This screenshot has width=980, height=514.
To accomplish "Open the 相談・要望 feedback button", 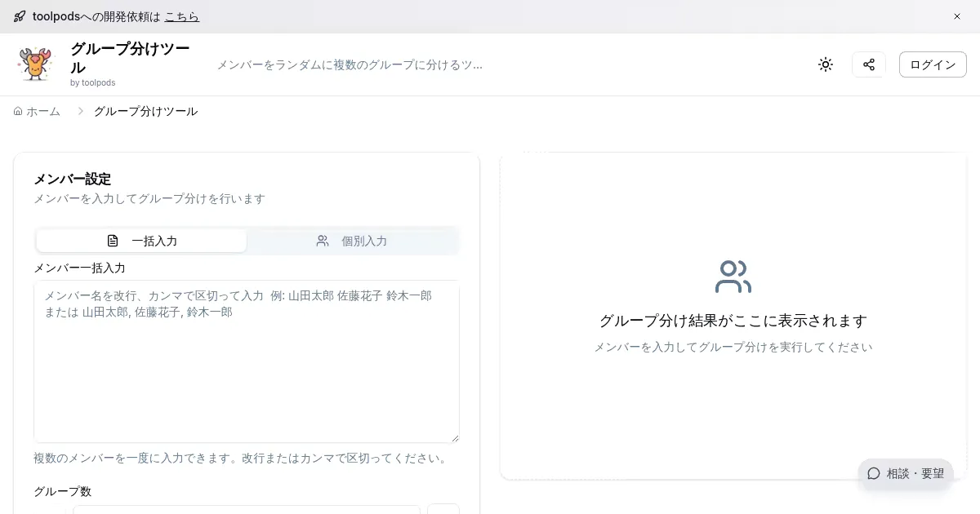I will (x=906, y=473).
